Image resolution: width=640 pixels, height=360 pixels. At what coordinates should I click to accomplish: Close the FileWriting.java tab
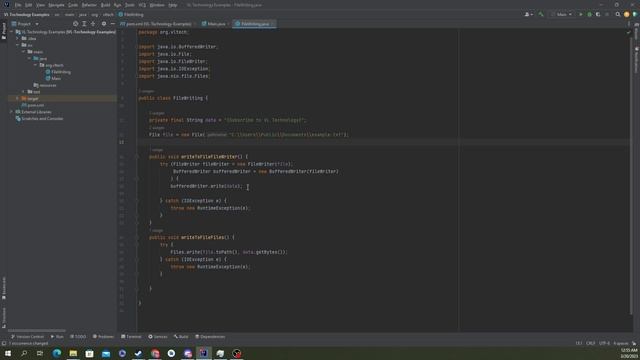tap(273, 24)
